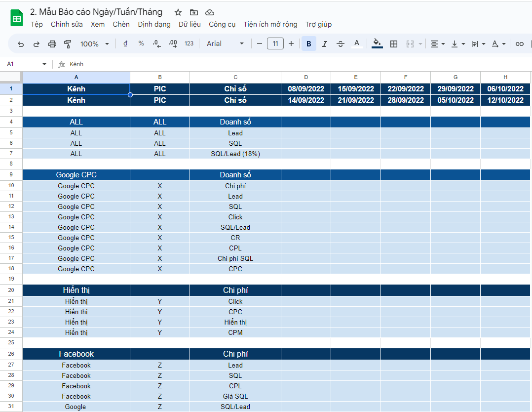Print the spreadsheet
The width and height of the screenshot is (532, 412).
click(x=52, y=44)
